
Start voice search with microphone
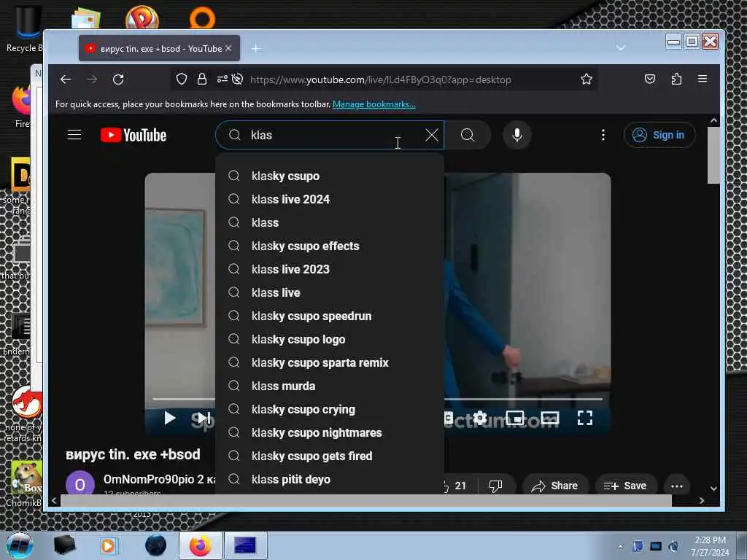[517, 135]
